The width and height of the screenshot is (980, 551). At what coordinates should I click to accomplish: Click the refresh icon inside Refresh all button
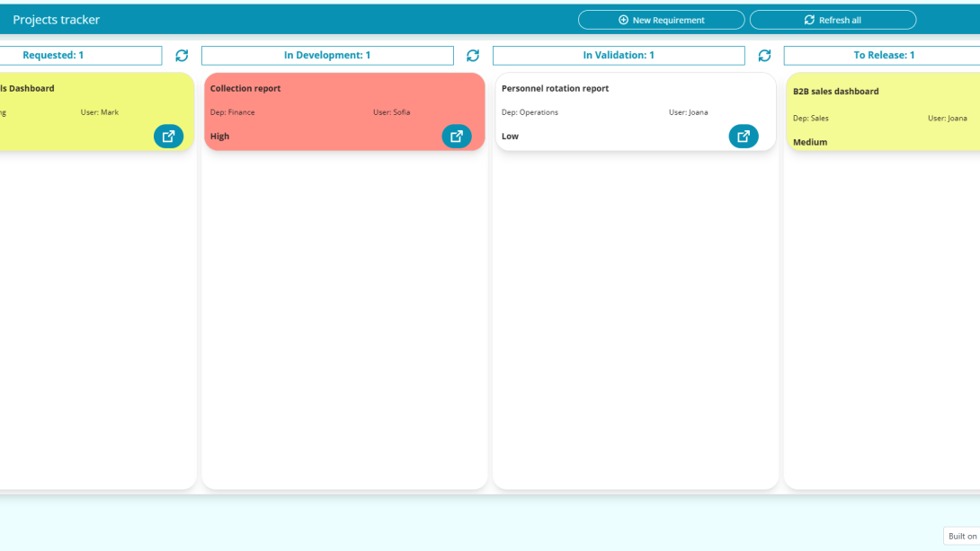808,19
